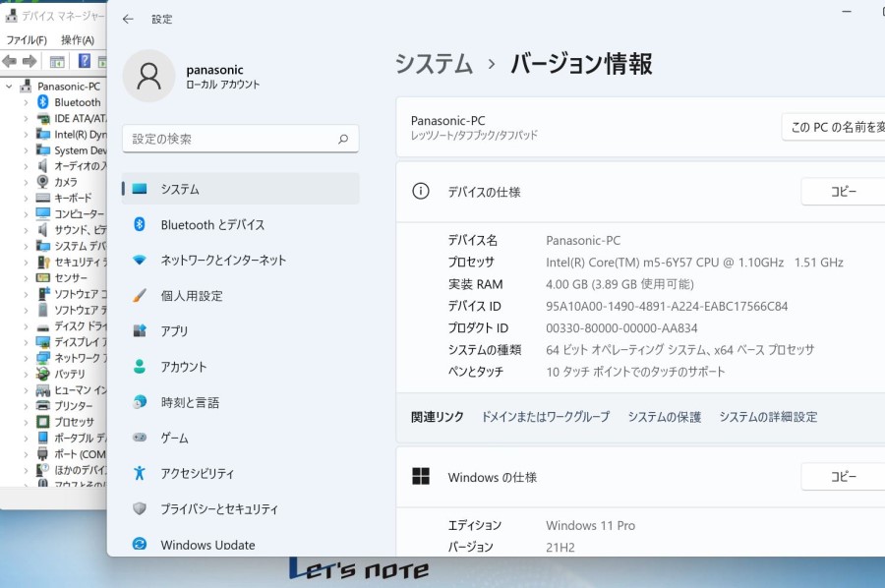The width and height of the screenshot is (885, 588).
Task: Open 時刻と言語 via its globe clock icon
Action: (x=140, y=402)
